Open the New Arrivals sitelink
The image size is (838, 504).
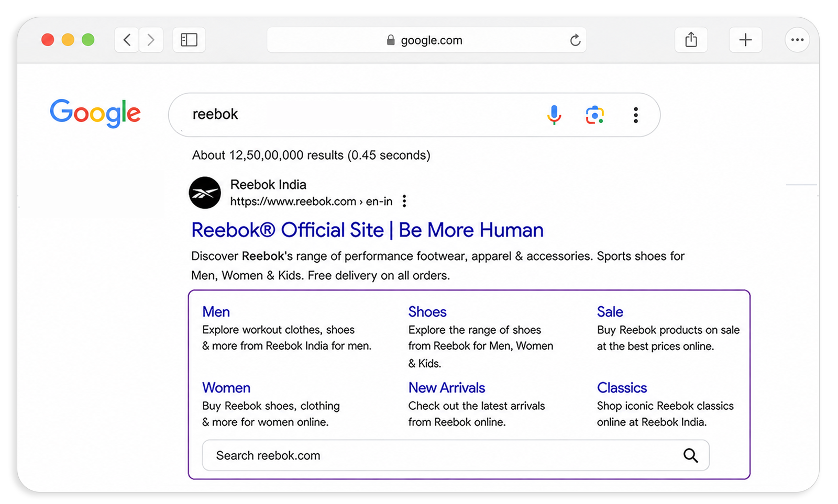pos(447,388)
